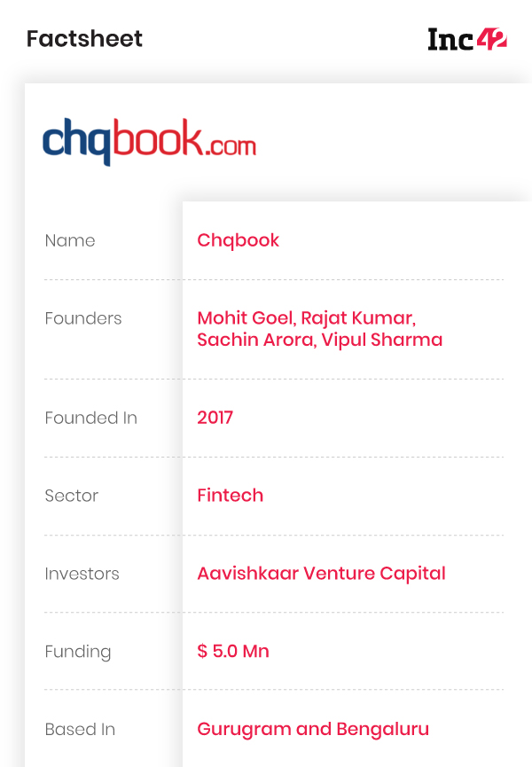Click the Founders label
The image size is (532, 767).
point(83,318)
